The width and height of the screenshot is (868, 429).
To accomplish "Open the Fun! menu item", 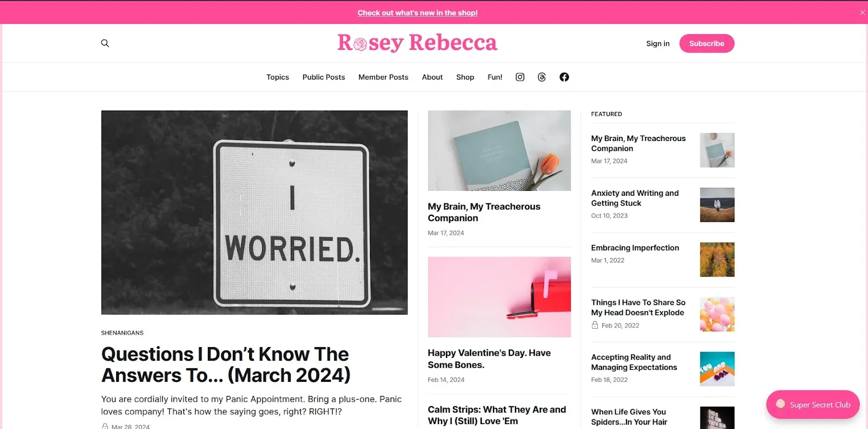I will [495, 77].
